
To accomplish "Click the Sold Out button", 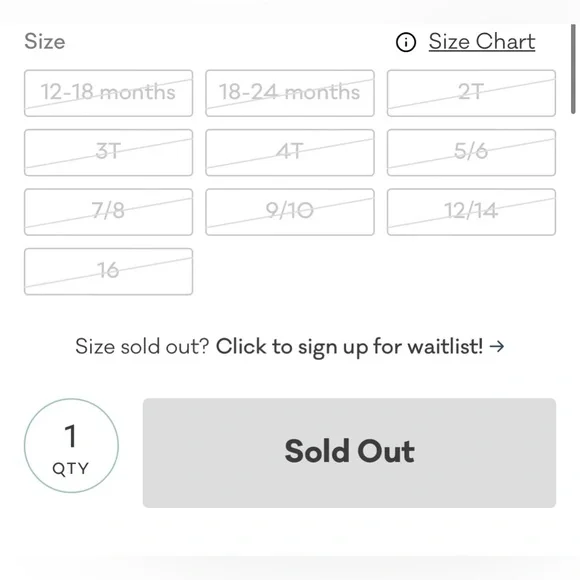I will [x=349, y=453].
